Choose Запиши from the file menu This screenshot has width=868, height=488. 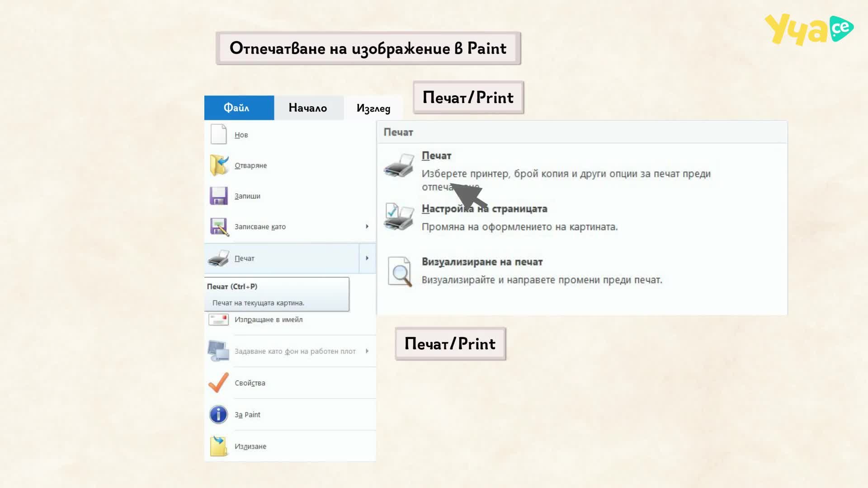(x=290, y=196)
